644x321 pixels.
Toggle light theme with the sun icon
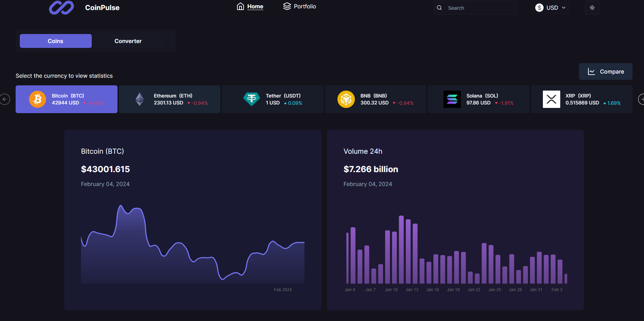pyautogui.click(x=592, y=7)
